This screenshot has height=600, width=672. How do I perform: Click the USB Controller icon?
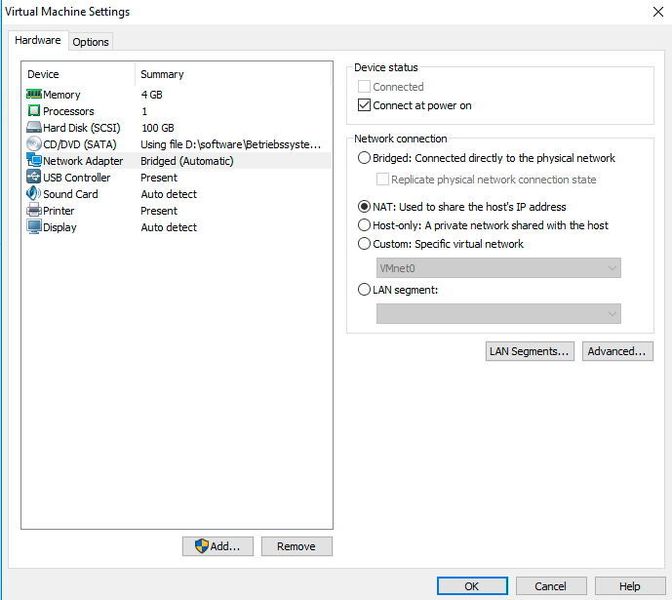(34, 177)
